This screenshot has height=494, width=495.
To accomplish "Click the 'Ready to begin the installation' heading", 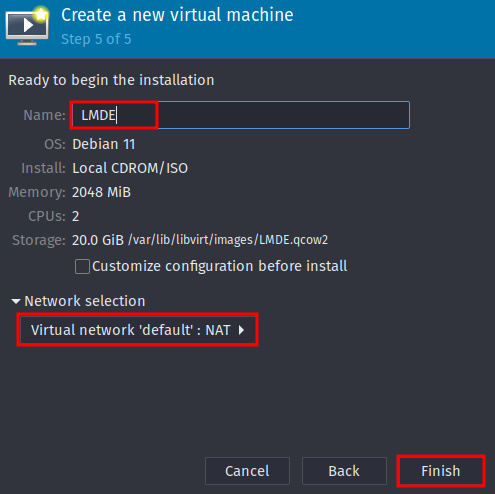I will [x=111, y=80].
